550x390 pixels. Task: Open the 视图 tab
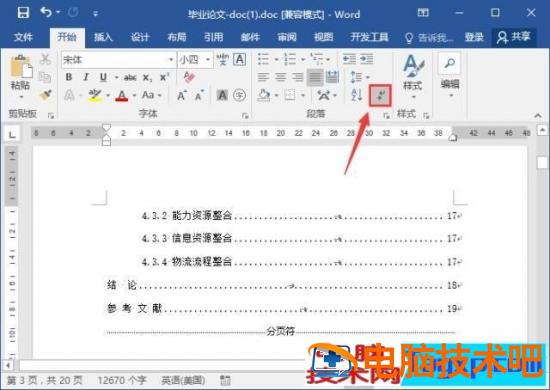click(323, 37)
